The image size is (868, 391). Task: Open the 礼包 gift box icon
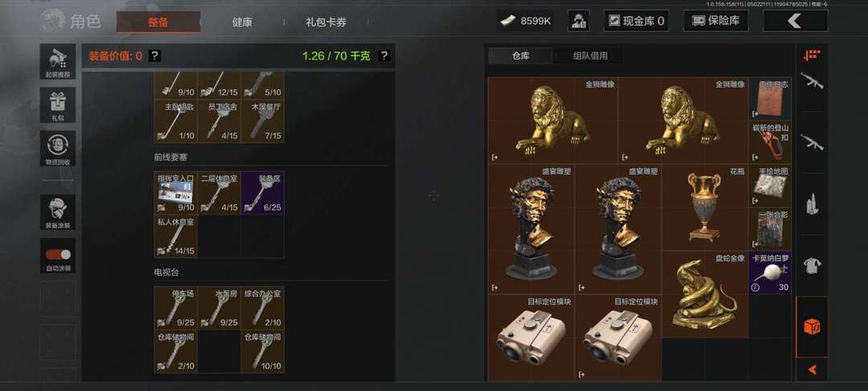pos(58,105)
